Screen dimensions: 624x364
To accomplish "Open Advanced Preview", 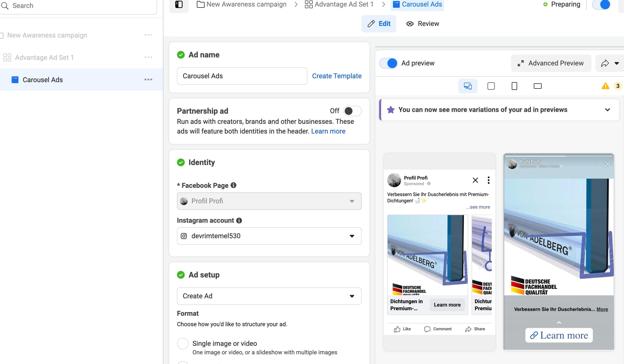I will pos(551,63).
